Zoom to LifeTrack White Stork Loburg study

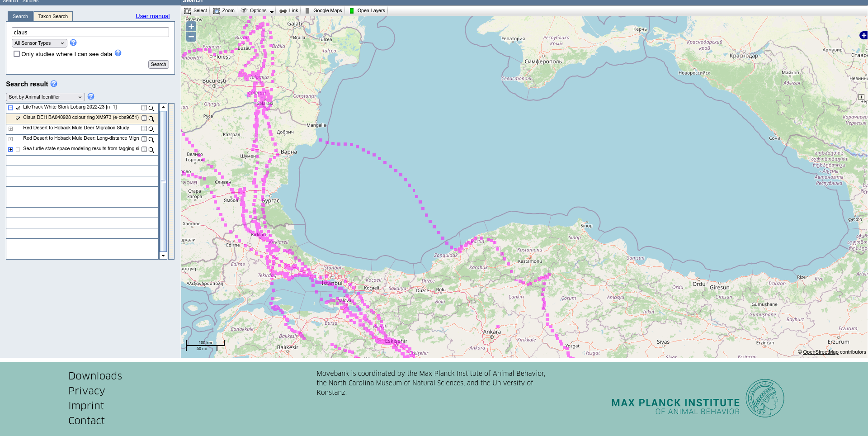[151, 108]
